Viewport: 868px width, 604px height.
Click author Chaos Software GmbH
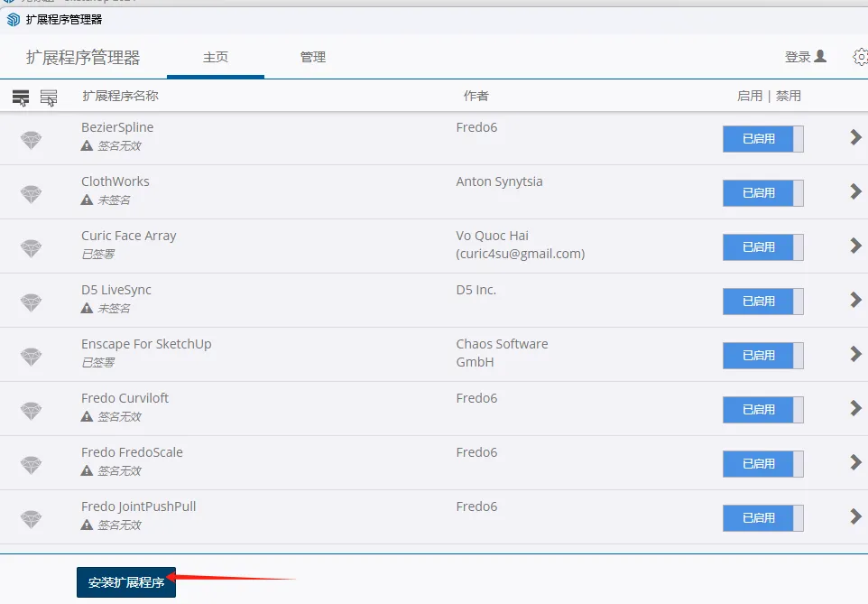502,353
